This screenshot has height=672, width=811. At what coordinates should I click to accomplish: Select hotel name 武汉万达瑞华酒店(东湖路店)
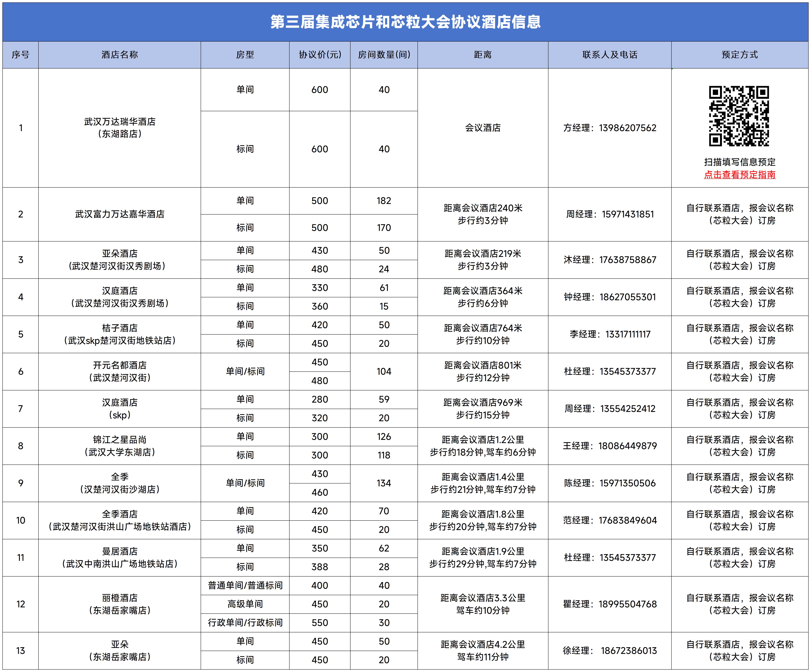point(120,128)
